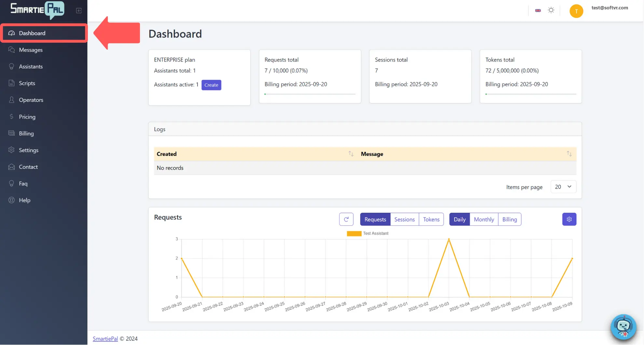Image resolution: width=644 pixels, height=345 pixels.
Task: Click the Operators sidebar icon
Action: (12, 100)
